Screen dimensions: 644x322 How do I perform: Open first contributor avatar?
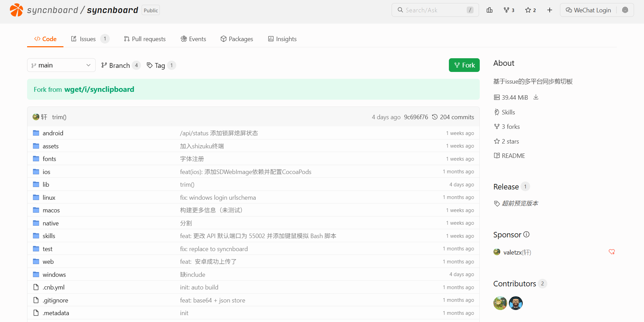[x=500, y=303]
